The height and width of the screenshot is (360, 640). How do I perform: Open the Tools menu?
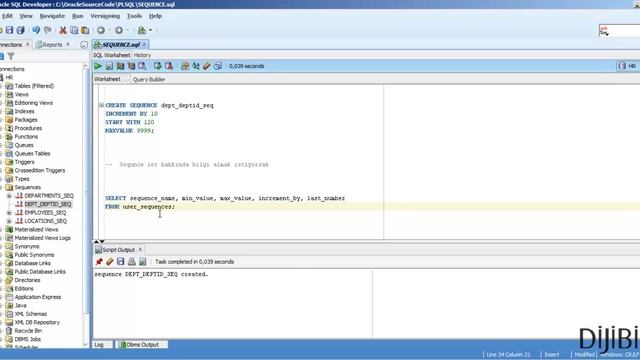click(x=134, y=16)
